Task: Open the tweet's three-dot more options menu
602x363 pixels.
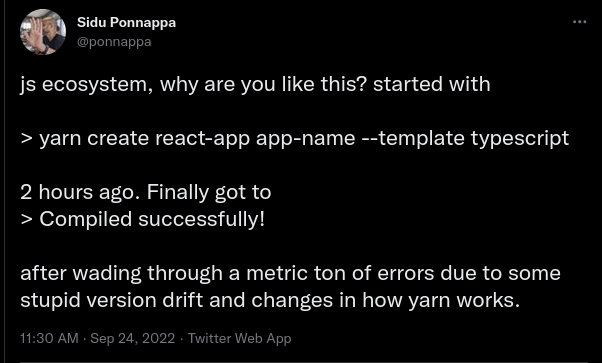Action: pyautogui.click(x=579, y=22)
